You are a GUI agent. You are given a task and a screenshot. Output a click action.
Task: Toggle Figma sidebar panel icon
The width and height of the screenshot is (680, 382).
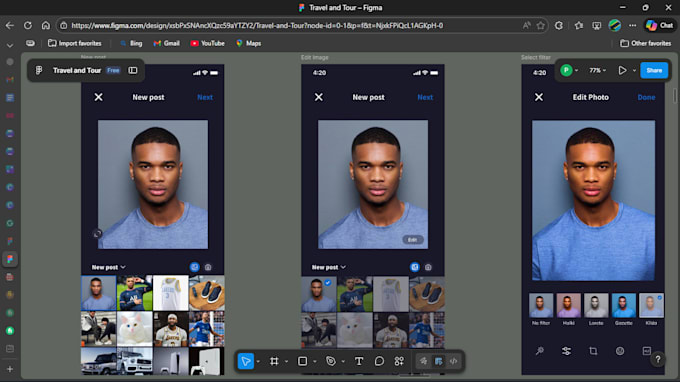[x=133, y=70]
